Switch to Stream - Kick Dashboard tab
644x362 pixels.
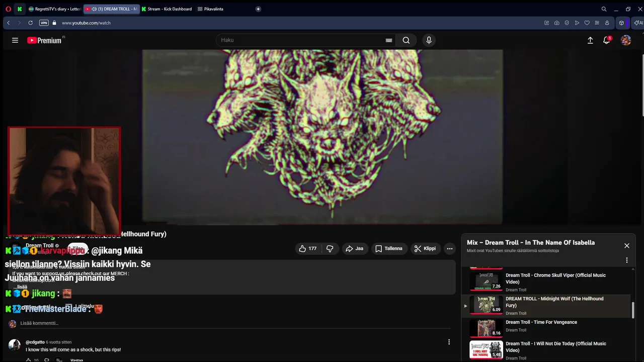(x=167, y=9)
